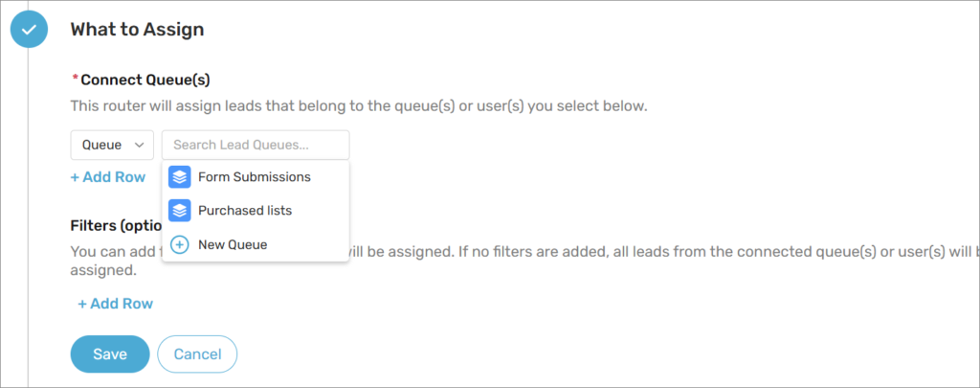
Task: Click the Filters section heading
Action: 115,226
